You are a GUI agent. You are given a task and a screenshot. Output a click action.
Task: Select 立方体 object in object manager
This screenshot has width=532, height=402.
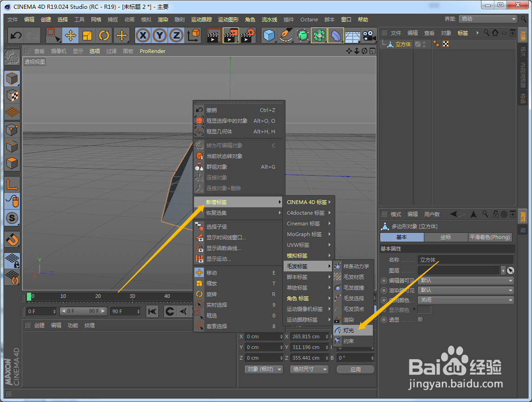pyautogui.click(x=403, y=44)
